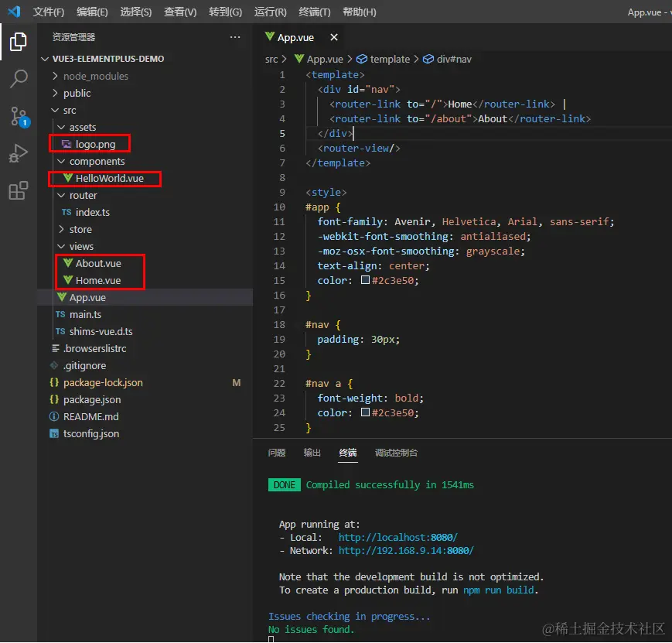Screen dimensions: 672x643
Task: Open the http://localhost:8080/ link in terminal
Action: 397,537
